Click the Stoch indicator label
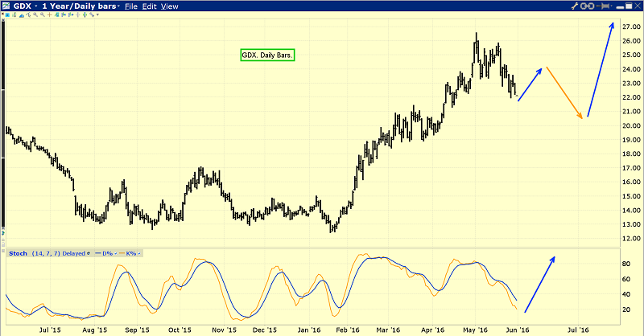The width and height of the screenshot is (644, 336). [x=17, y=254]
